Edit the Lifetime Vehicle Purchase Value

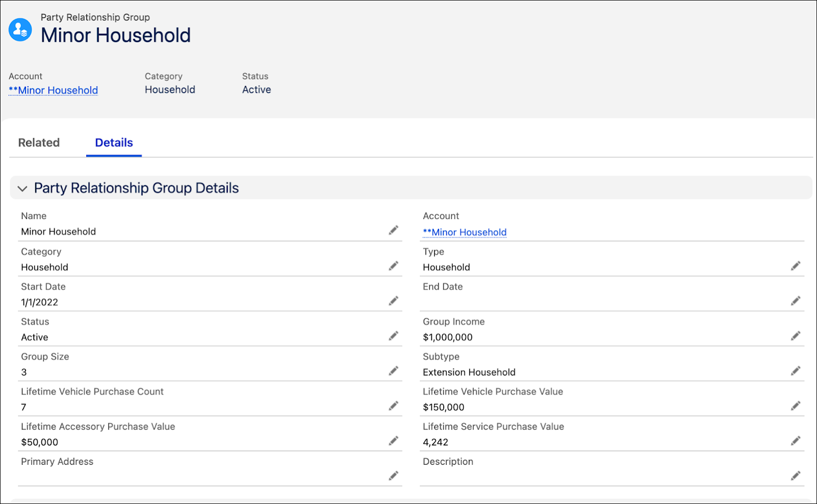coord(796,406)
